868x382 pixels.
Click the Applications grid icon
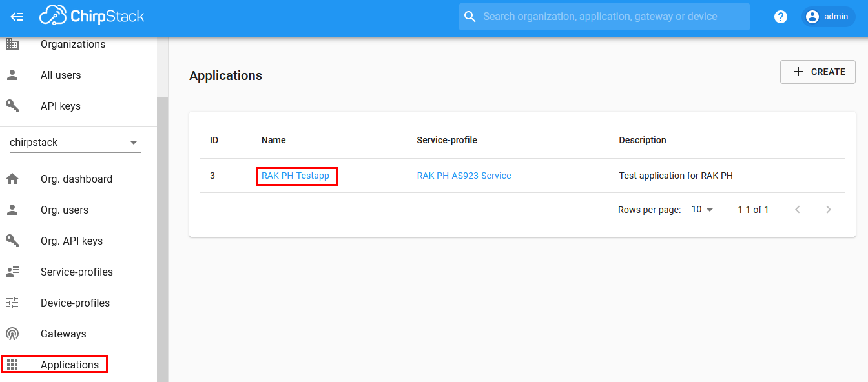[x=12, y=365]
